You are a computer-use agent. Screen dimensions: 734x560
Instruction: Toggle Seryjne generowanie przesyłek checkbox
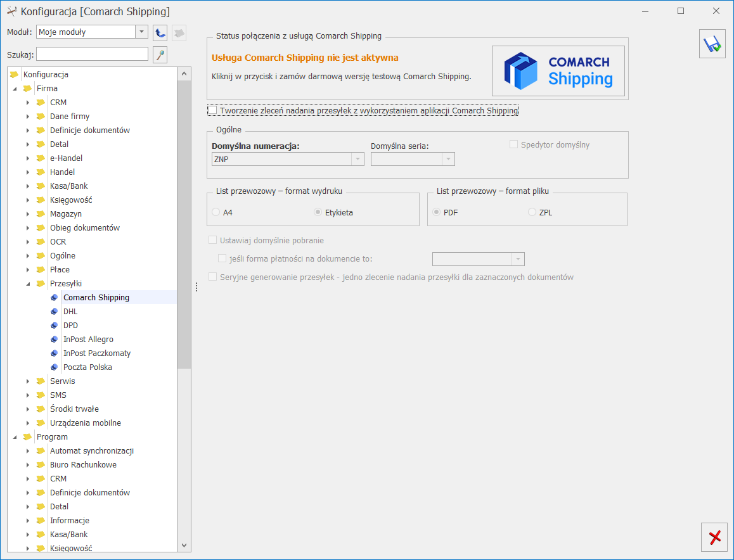click(212, 277)
